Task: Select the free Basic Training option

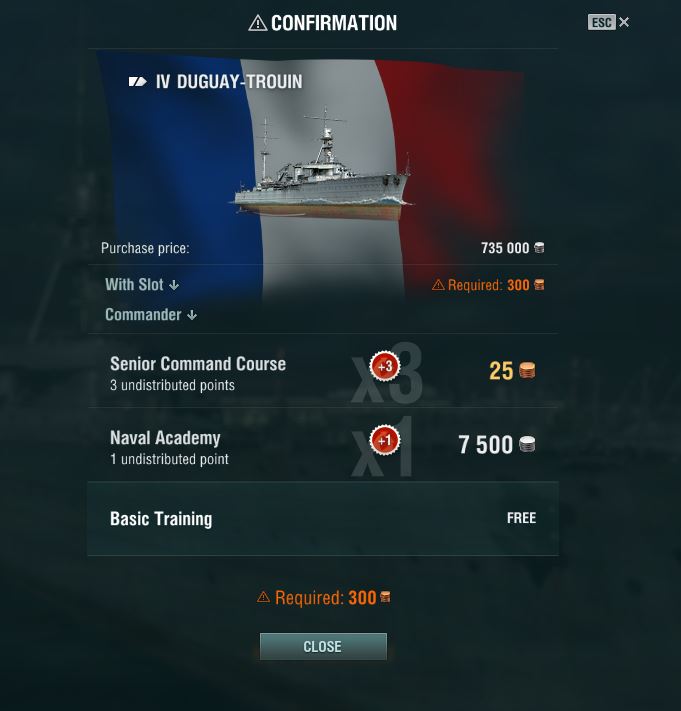Action: click(x=323, y=519)
